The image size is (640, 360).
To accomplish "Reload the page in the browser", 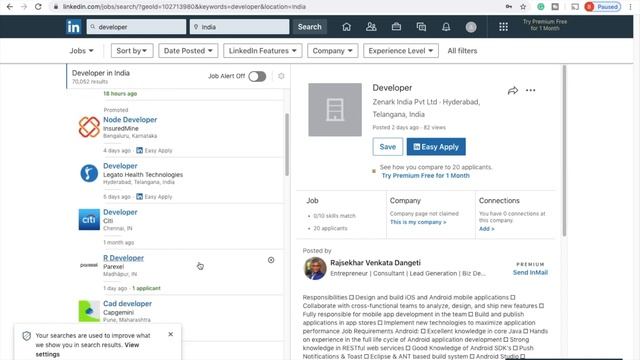I will click(38, 7).
